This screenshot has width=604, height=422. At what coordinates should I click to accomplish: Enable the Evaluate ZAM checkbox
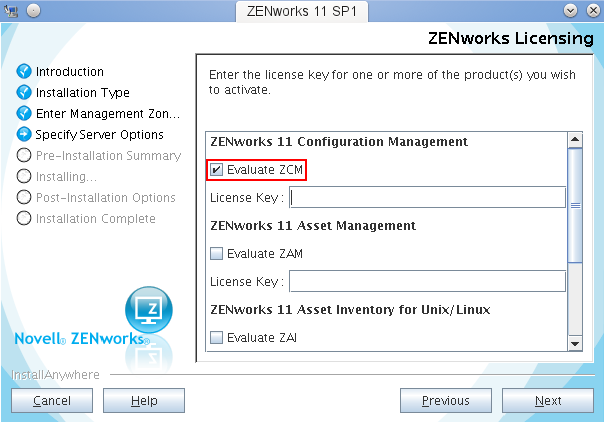217,254
